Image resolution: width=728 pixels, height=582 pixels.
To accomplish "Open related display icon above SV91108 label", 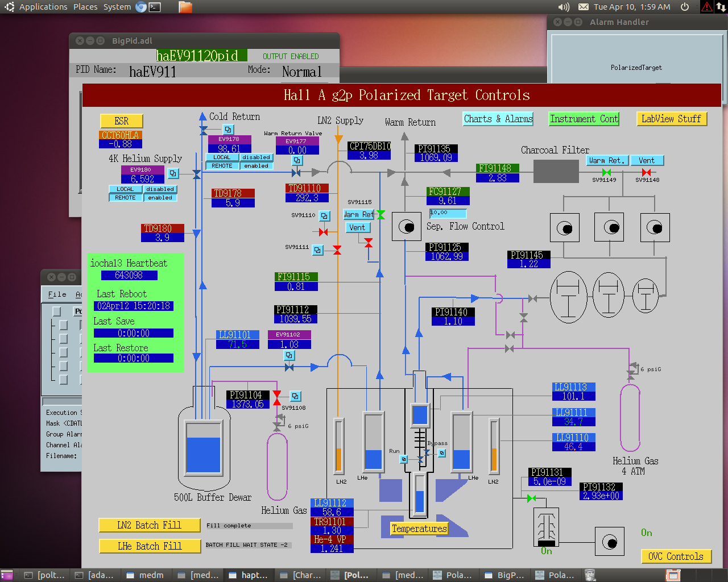I will 295,396.
